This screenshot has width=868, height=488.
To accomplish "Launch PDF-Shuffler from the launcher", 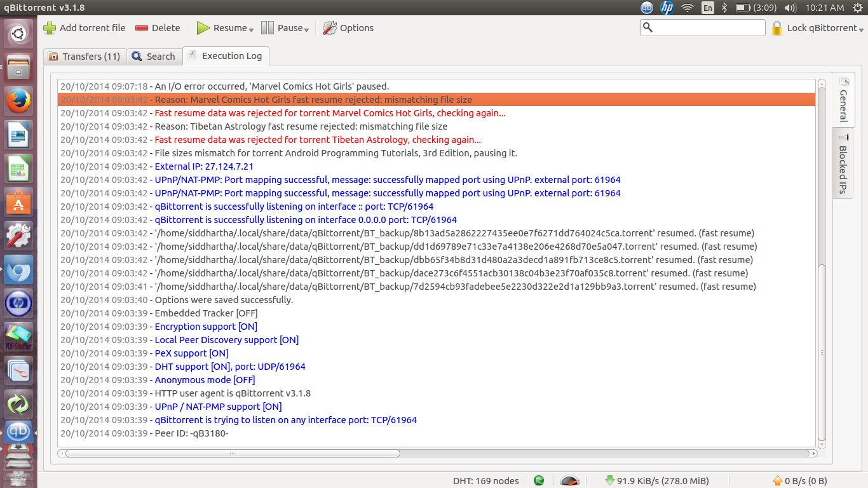I will [x=18, y=337].
